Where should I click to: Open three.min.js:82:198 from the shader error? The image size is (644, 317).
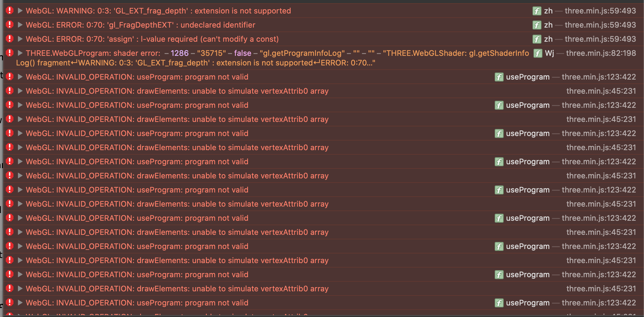601,53
